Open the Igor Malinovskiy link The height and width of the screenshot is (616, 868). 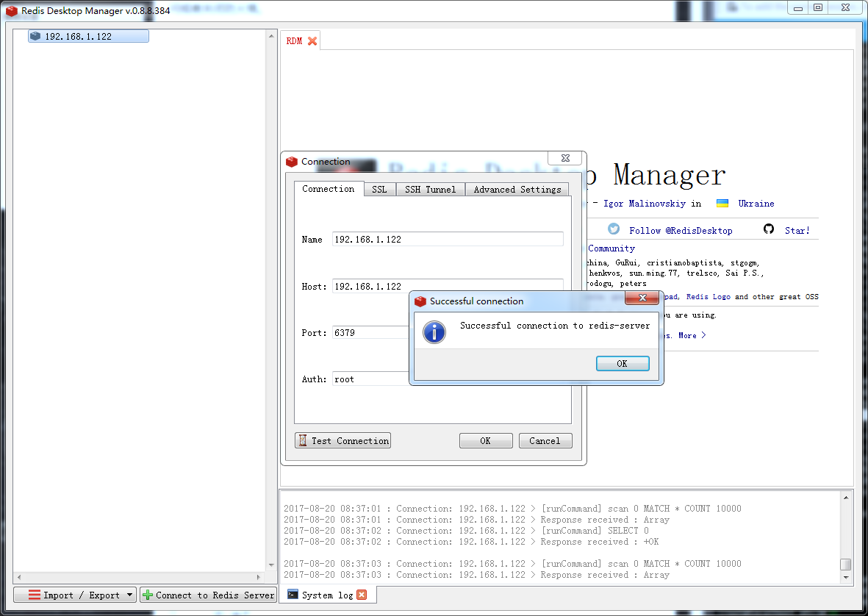point(645,204)
